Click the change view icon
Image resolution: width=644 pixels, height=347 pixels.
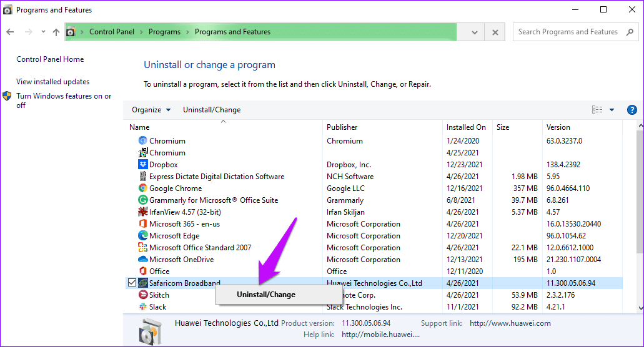(x=597, y=110)
